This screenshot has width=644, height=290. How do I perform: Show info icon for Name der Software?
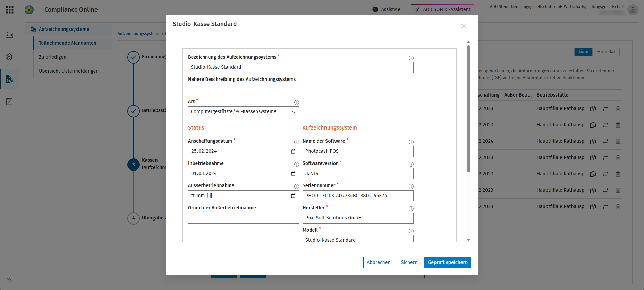[411, 142]
